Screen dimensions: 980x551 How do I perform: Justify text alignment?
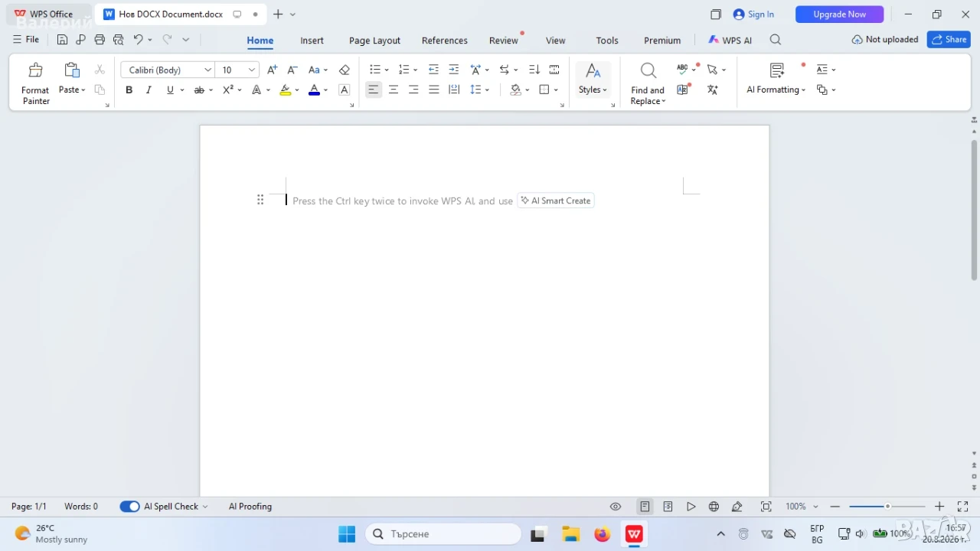coord(434,90)
